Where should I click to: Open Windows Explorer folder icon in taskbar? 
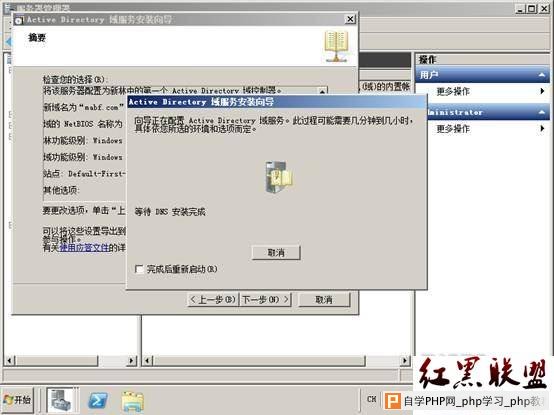pyautogui.click(x=132, y=402)
